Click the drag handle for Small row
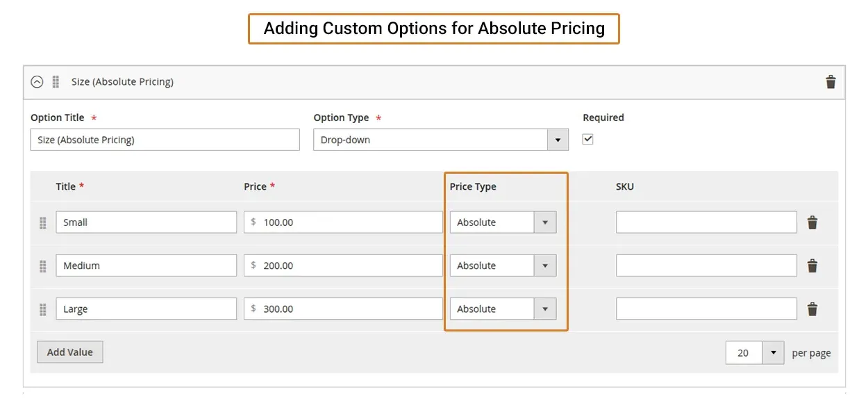This screenshot has height=417, width=868. tap(42, 223)
